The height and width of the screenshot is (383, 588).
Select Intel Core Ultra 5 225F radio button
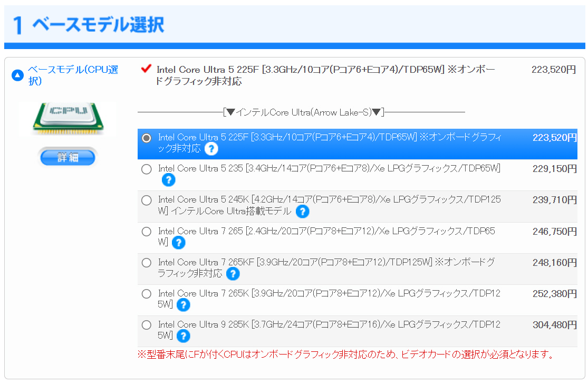(x=147, y=138)
